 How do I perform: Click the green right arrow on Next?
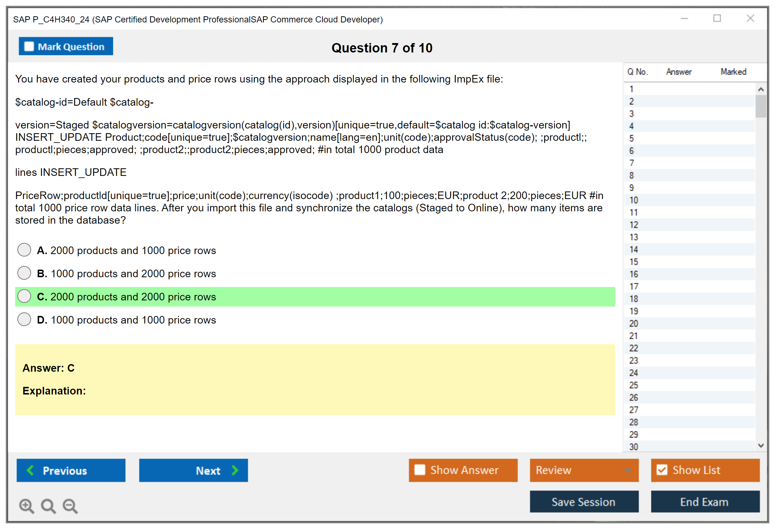pos(235,470)
